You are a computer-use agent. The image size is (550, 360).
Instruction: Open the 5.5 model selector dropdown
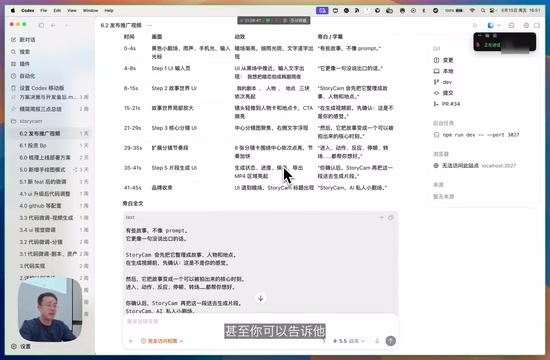coord(349,341)
